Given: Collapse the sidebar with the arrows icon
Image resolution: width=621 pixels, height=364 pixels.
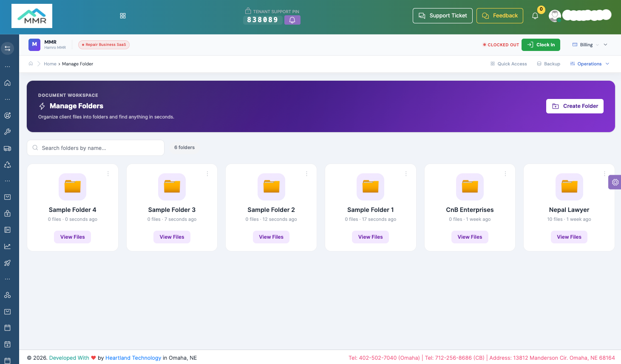Looking at the screenshot, I should (7, 48).
